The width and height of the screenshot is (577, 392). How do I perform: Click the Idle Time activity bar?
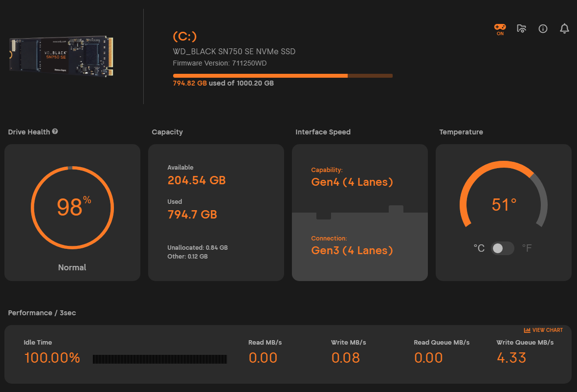tap(160, 359)
